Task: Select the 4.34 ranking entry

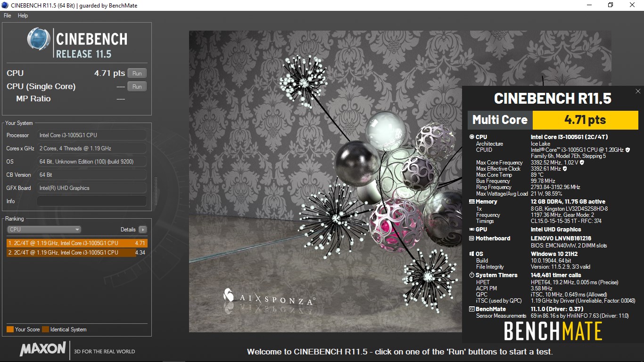Action: tap(77, 253)
